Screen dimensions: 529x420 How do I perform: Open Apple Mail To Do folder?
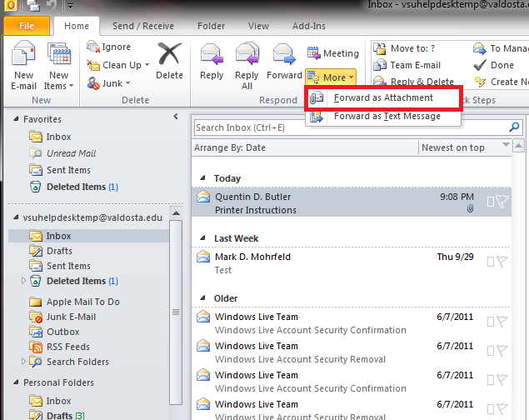[x=74, y=302]
